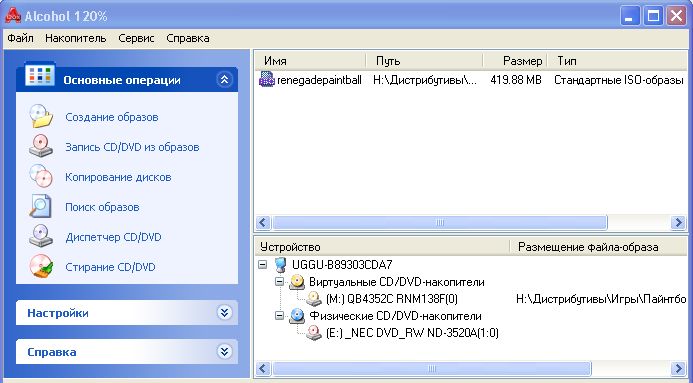
Task: Click the Настройки panel title
Action: [x=58, y=313]
